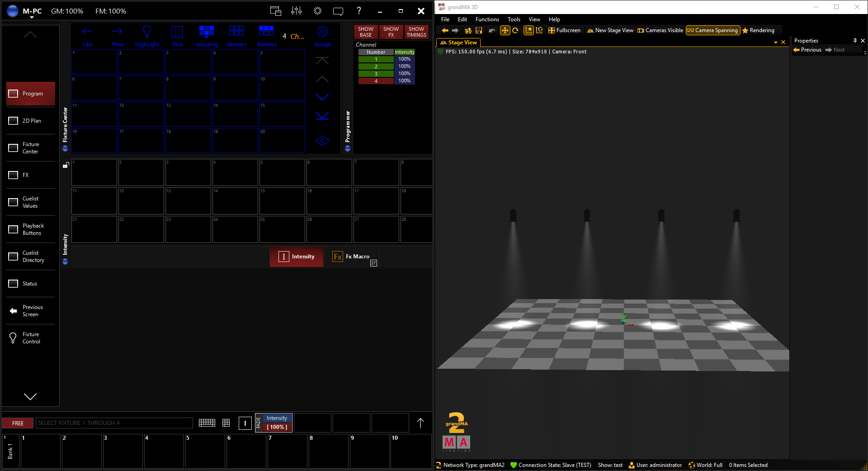Click the Slice icon
The height and width of the screenshot is (471, 868).
(x=177, y=32)
